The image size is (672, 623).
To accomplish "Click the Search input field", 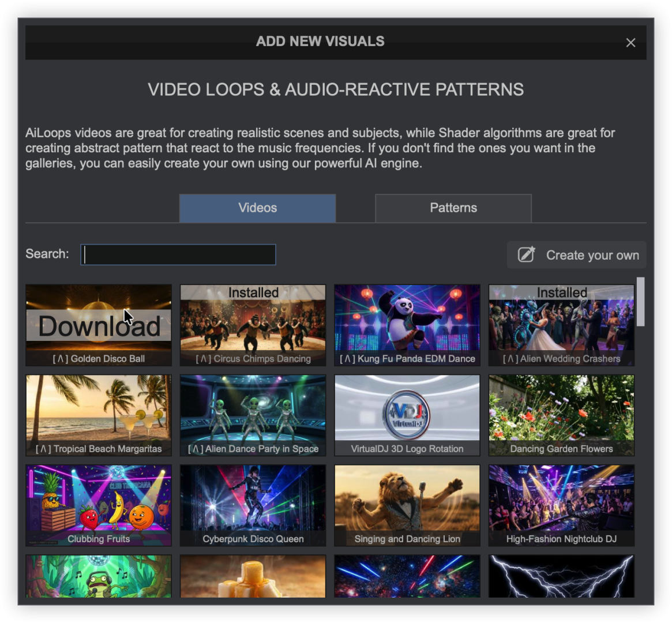I will [178, 255].
